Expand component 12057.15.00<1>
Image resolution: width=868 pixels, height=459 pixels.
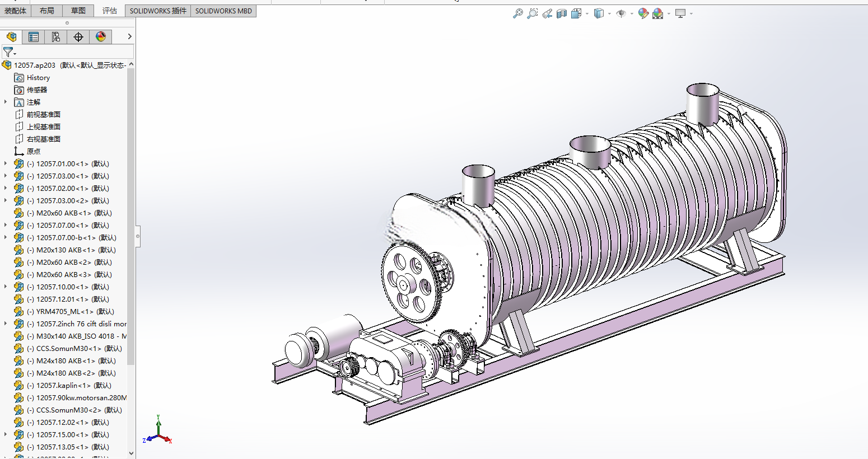tap(6, 435)
